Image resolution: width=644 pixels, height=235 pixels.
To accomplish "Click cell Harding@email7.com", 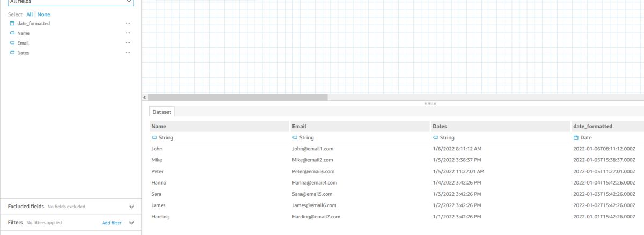I will pyautogui.click(x=316, y=216).
